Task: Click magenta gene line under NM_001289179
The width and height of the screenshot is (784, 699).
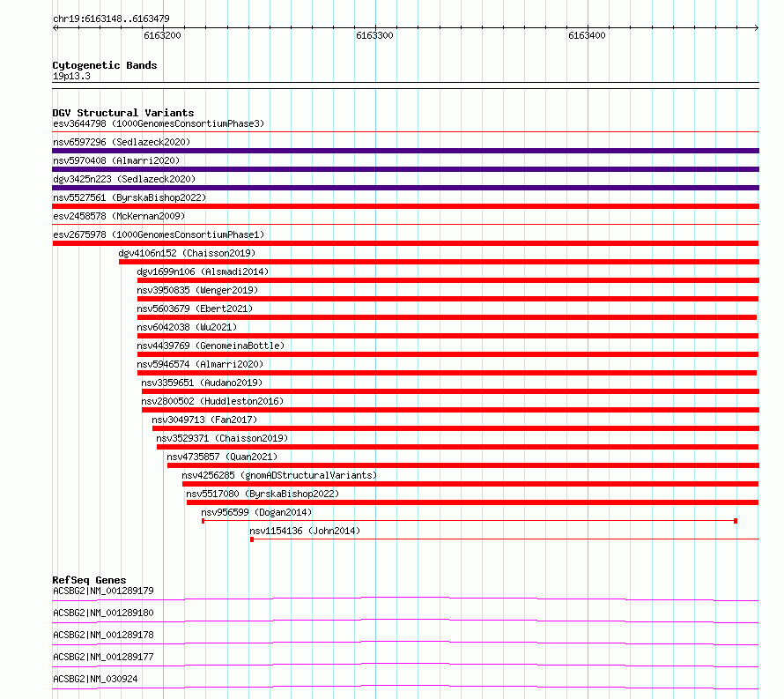Action: click(405, 598)
